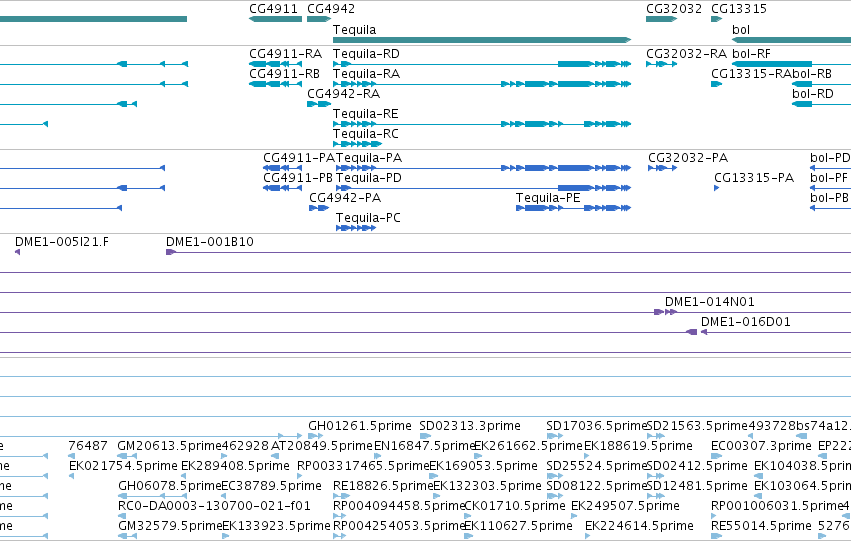Click the bol gene label

point(741,30)
